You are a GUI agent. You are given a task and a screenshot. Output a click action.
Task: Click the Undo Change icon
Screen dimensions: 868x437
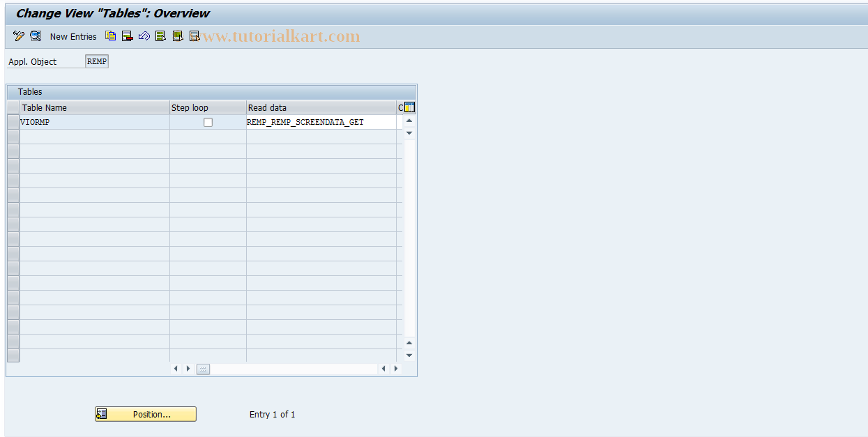pyautogui.click(x=144, y=36)
